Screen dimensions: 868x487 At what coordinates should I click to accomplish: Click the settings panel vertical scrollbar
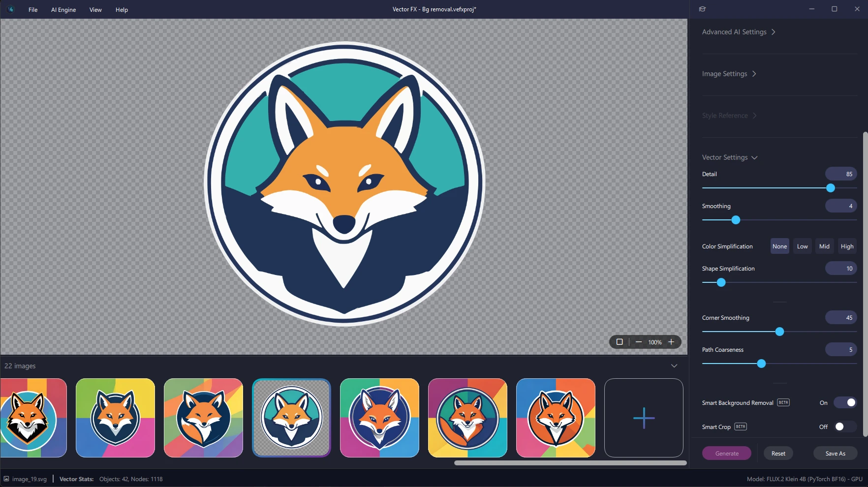(x=865, y=284)
